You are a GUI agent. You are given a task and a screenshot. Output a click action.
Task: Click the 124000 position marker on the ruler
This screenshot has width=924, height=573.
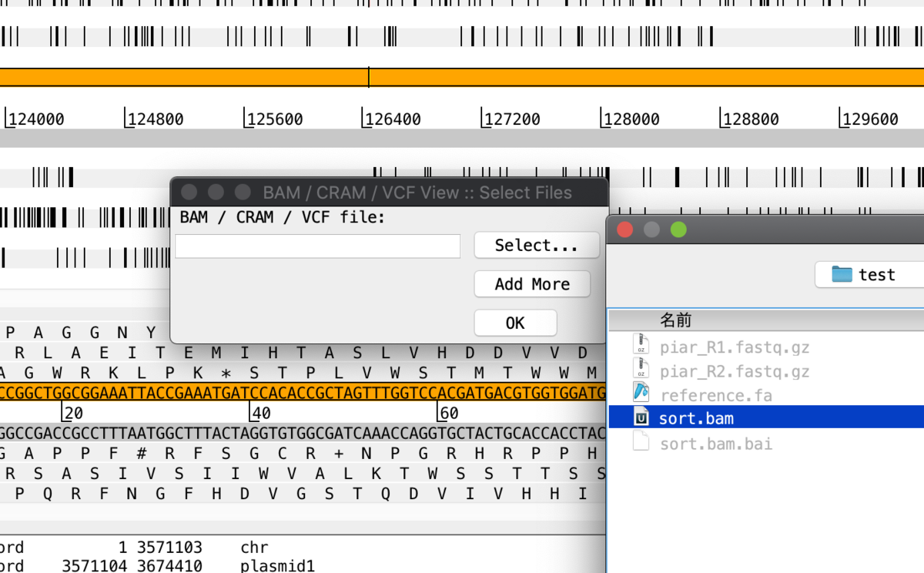click(x=35, y=119)
